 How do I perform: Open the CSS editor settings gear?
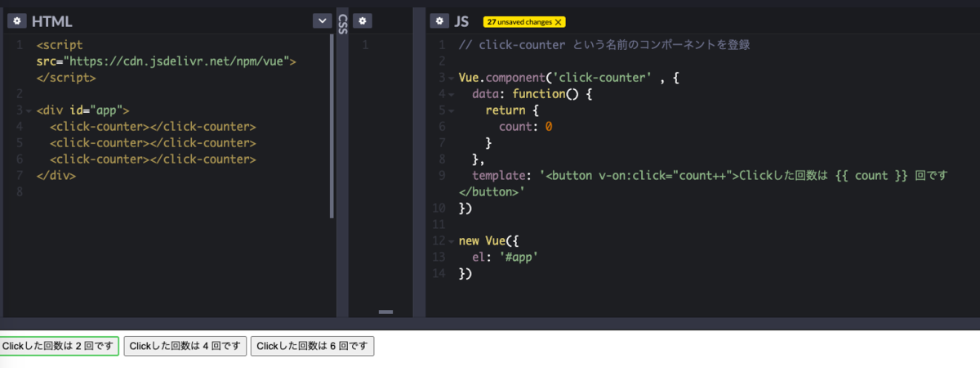363,20
